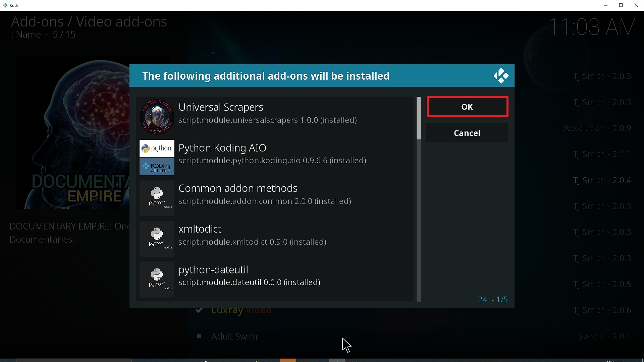
Task: Click the dependency list scrollbar
Action: (419, 199)
